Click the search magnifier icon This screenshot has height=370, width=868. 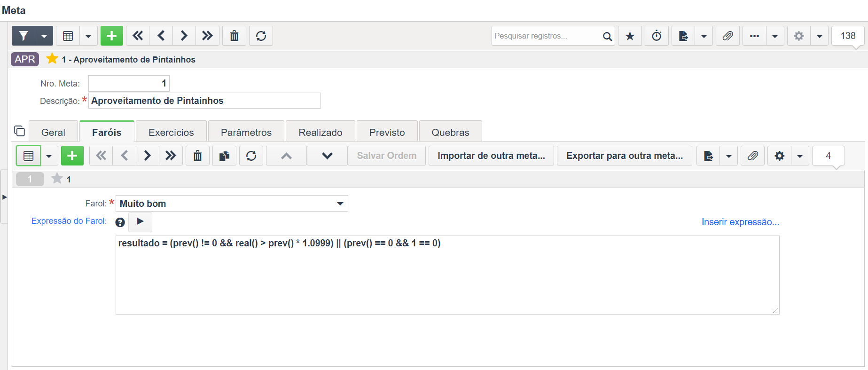pos(607,36)
